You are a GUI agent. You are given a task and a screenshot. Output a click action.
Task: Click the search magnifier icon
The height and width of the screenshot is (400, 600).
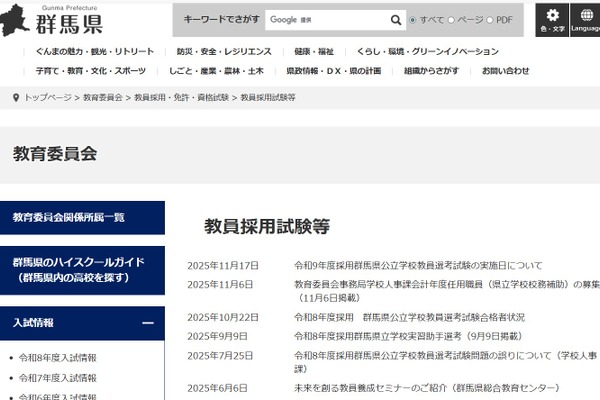click(396, 20)
